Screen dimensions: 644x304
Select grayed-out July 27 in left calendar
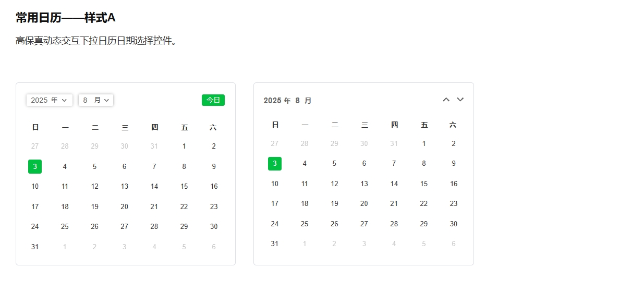tap(35, 147)
